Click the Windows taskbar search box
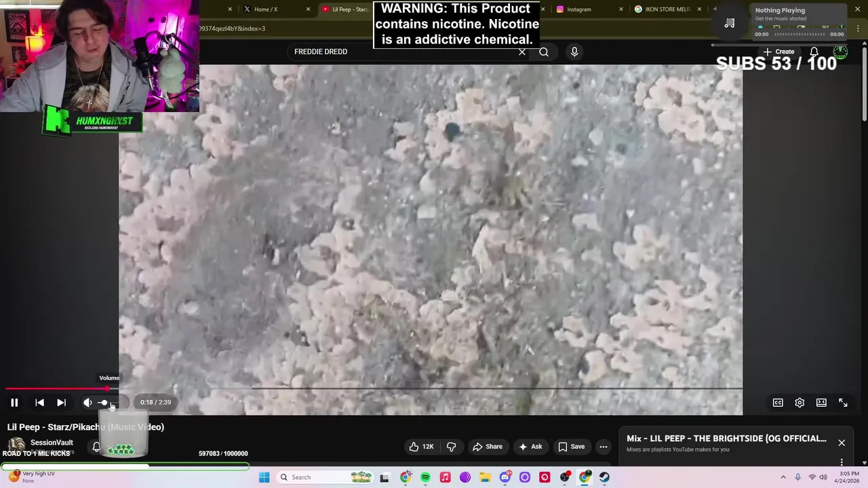 click(323, 477)
